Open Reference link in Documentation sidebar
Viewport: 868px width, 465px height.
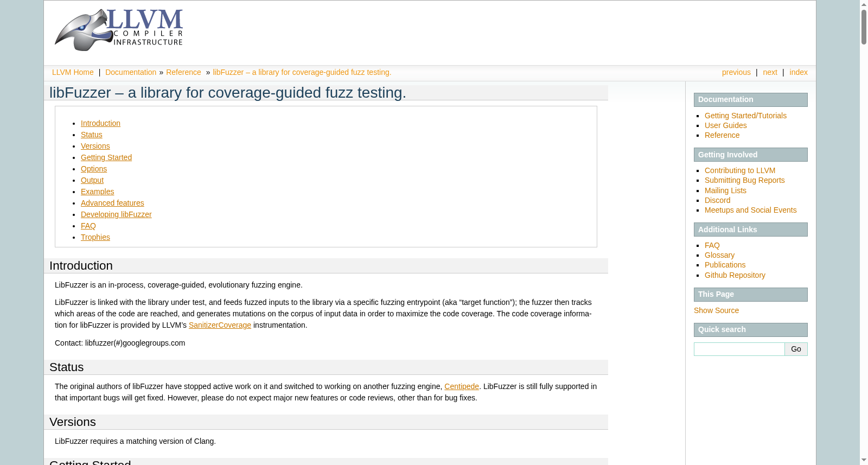[x=722, y=135]
